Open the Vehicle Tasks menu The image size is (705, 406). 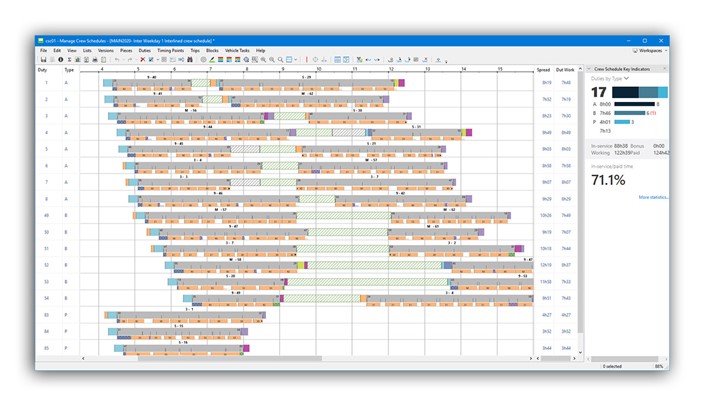237,50
